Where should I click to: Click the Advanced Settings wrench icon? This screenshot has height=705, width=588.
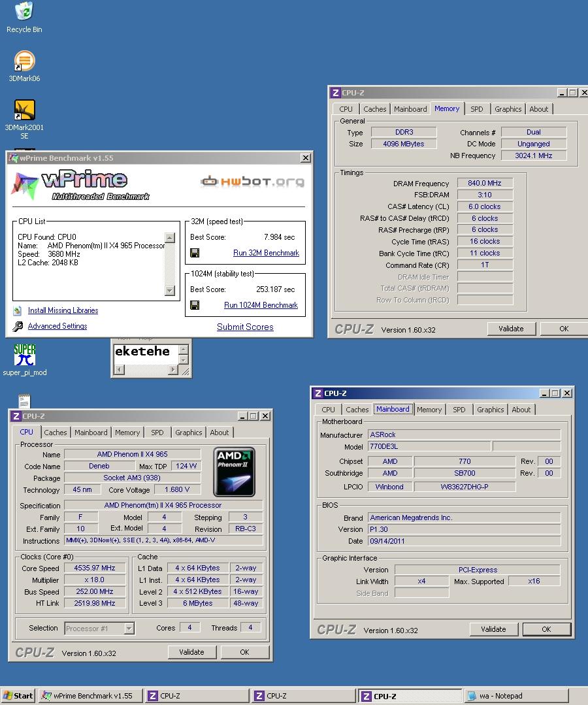tap(18, 327)
